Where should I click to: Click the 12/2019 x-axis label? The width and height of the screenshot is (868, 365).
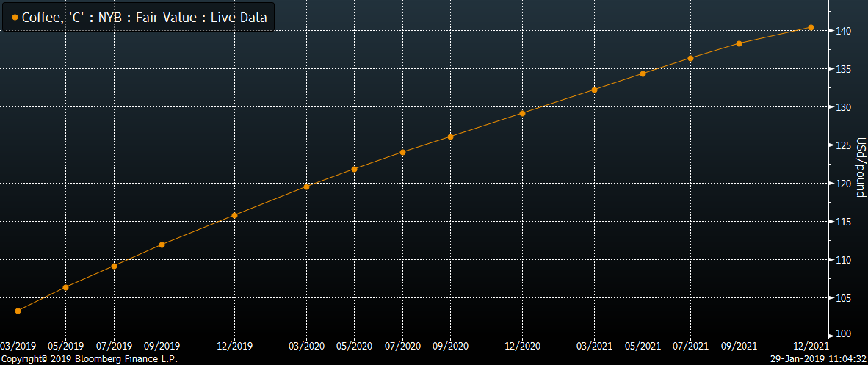234,346
